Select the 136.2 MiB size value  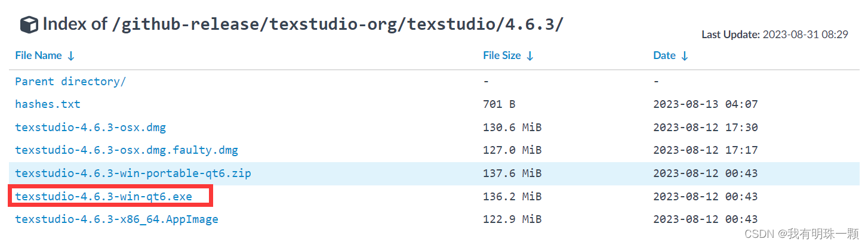(512, 196)
